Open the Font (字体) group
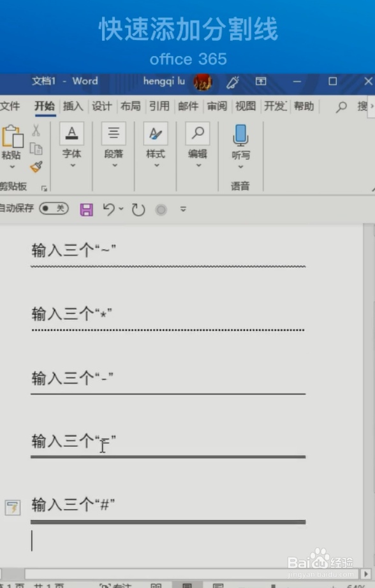The height and width of the screenshot is (588, 375). coord(71,133)
